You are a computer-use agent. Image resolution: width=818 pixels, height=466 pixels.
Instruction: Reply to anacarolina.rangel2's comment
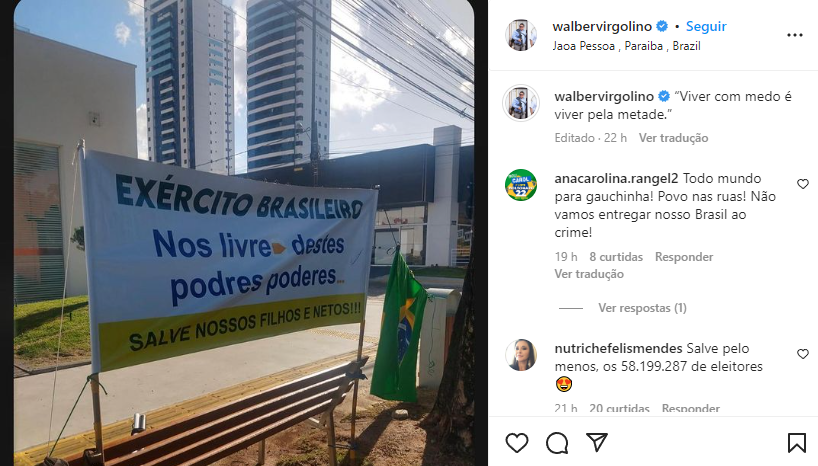(x=684, y=257)
